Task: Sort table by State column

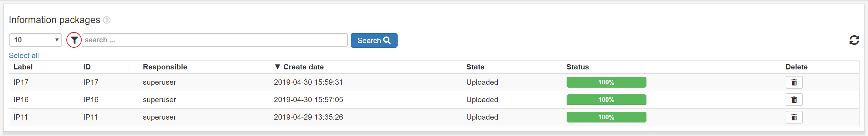Action: point(475,67)
